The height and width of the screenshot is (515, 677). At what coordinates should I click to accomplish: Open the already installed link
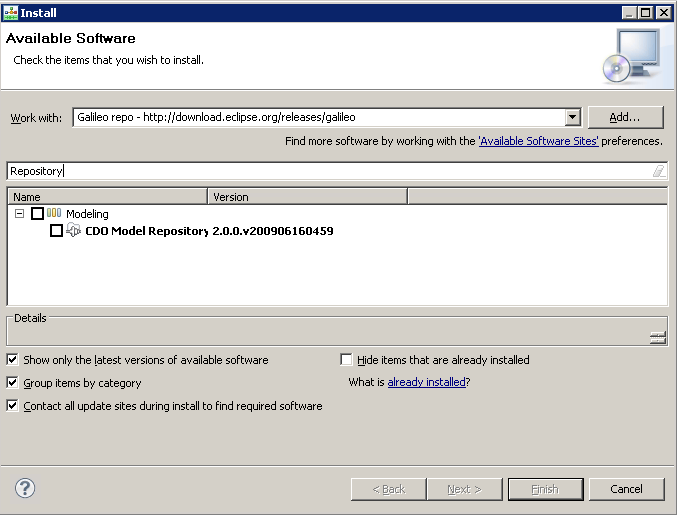[426, 382]
